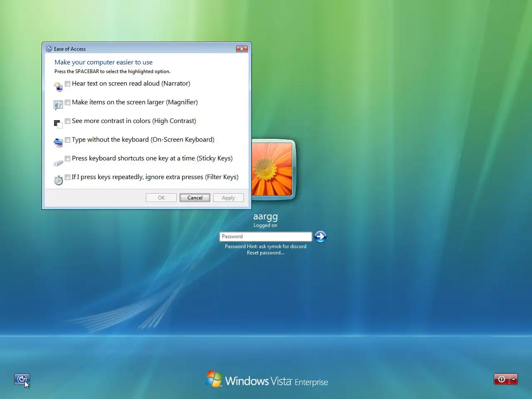The image size is (532, 399).
Task: Click the Sticky Keys icon
Action: (x=58, y=163)
